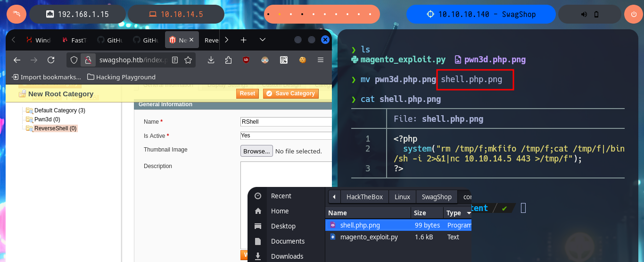Open a new browser tab
The image size is (644, 262).
[243, 40]
